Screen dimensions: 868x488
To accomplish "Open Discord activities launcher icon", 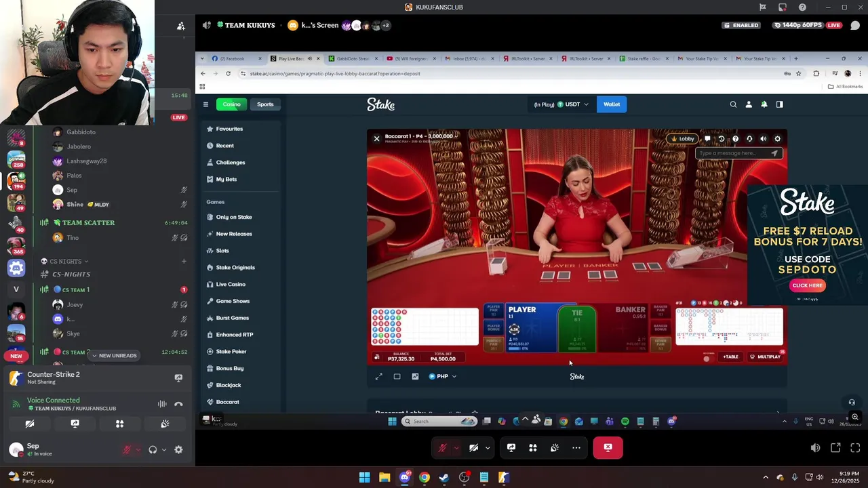I will coord(119,424).
